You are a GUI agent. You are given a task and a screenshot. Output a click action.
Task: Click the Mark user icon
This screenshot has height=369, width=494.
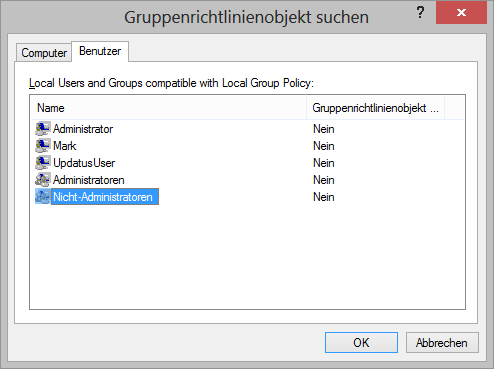tap(43, 146)
